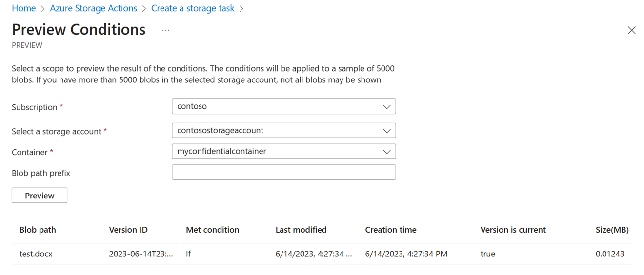Return to Create a storage task
The width and height of the screenshot is (644, 275).
[193, 8]
